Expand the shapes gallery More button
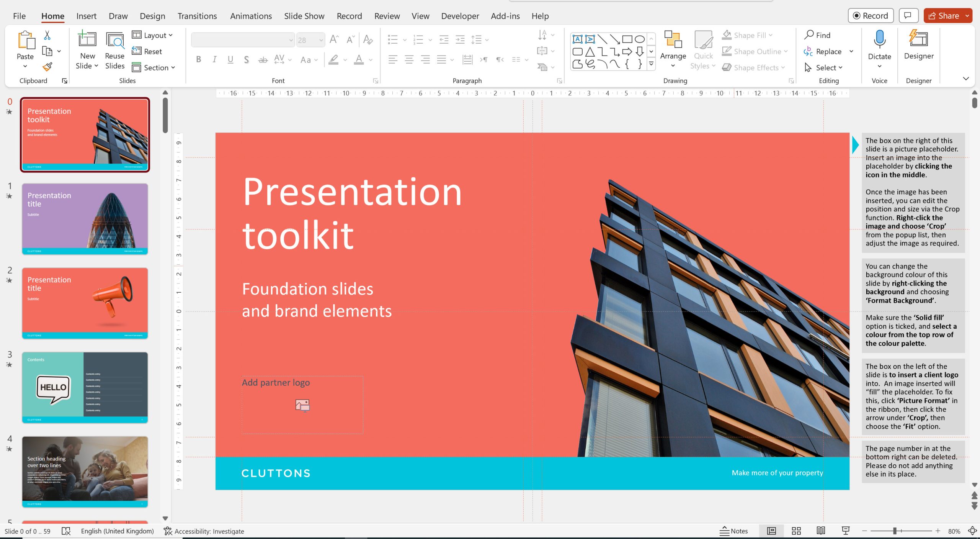Screen dimensions: 980x539 (651, 64)
